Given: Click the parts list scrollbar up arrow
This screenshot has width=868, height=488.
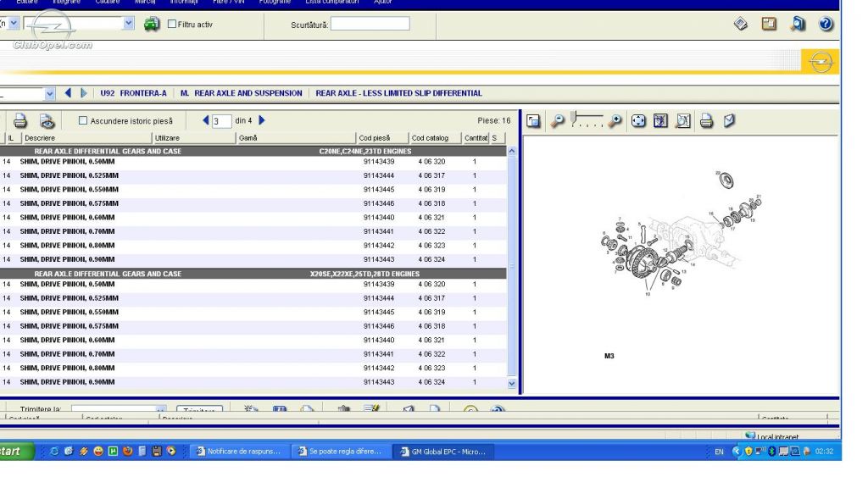Looking at the screenshot, I should click(x=511, y=151).
